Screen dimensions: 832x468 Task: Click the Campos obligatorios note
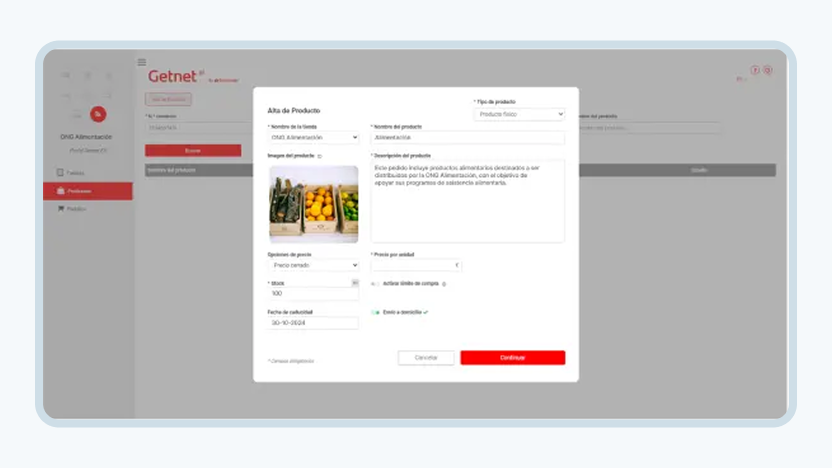291,361
